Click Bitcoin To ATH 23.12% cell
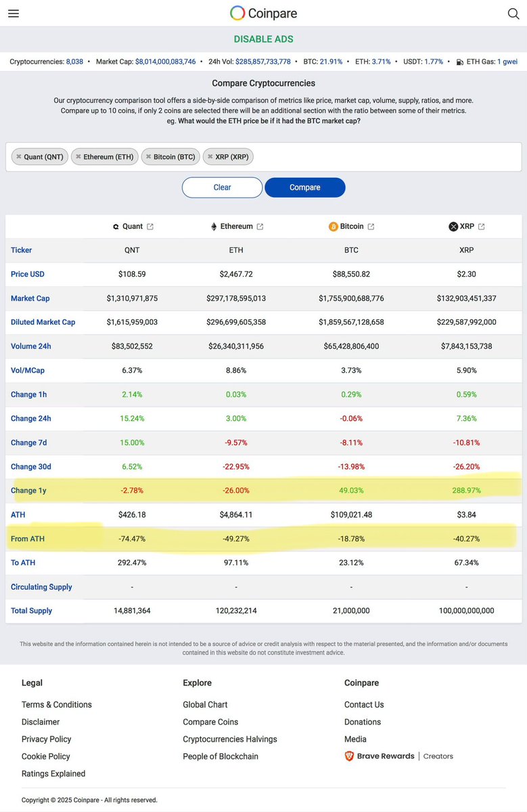 (x=351, y=562)
